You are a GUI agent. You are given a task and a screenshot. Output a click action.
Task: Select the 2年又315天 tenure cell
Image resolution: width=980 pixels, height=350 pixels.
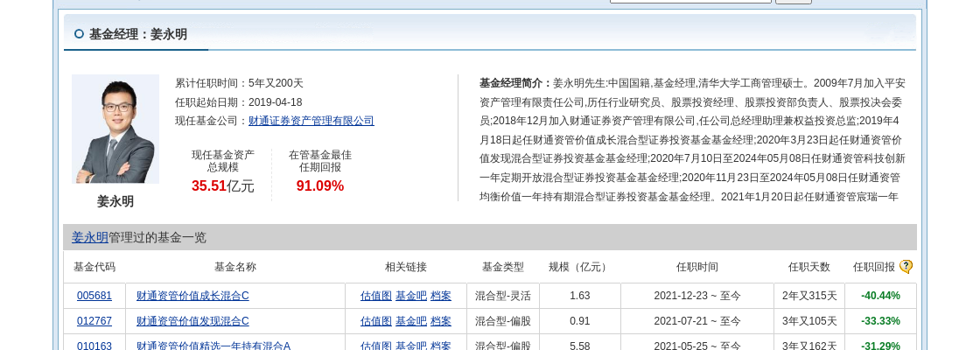click(x=808, y=296)
